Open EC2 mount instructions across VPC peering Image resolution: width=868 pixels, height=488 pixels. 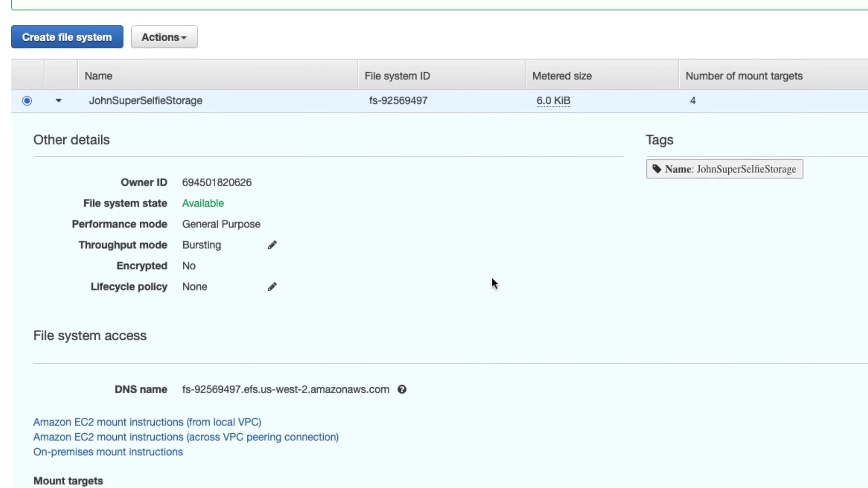click(x=186, y=437)
